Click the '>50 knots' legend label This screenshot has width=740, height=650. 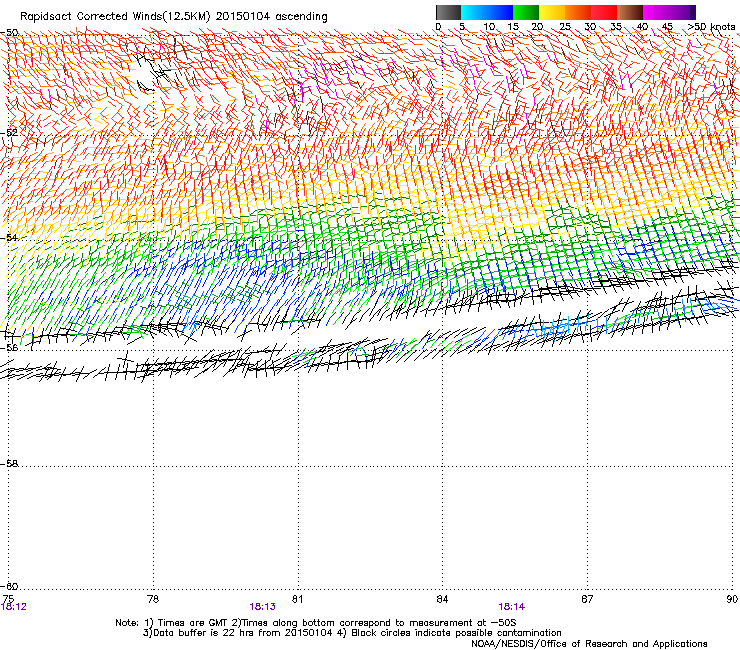point(711,27)
